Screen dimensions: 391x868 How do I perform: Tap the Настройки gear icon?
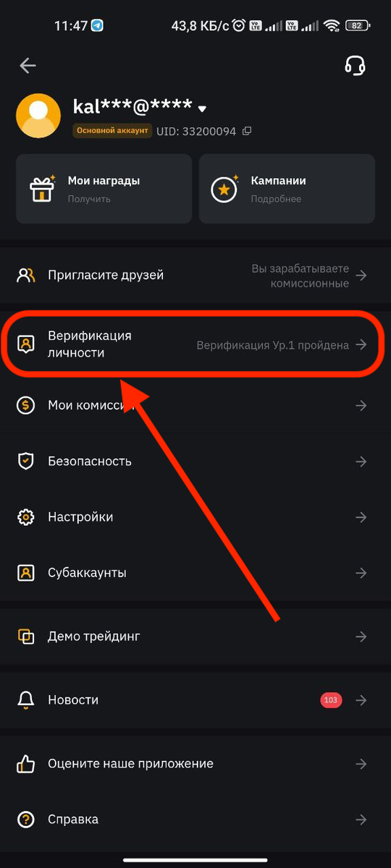[x=26, y=517]
